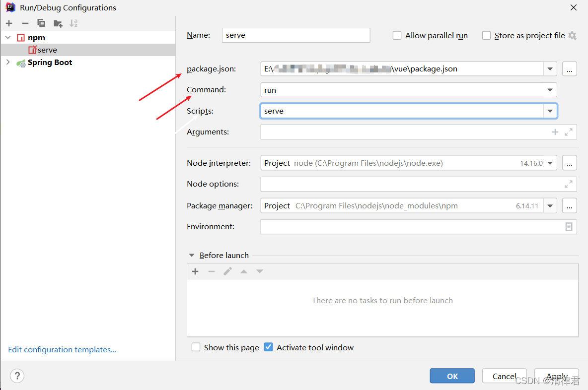
Task: Open the Environment variables editor
Action: (569, 227)
